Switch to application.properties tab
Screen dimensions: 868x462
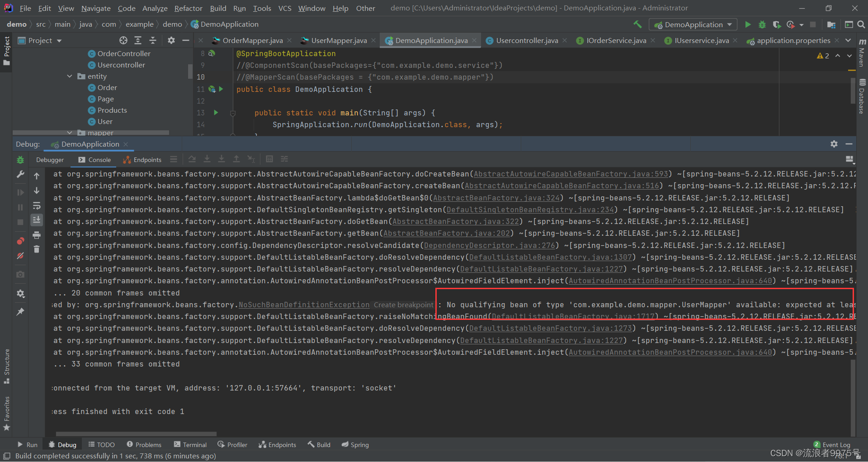793,40
